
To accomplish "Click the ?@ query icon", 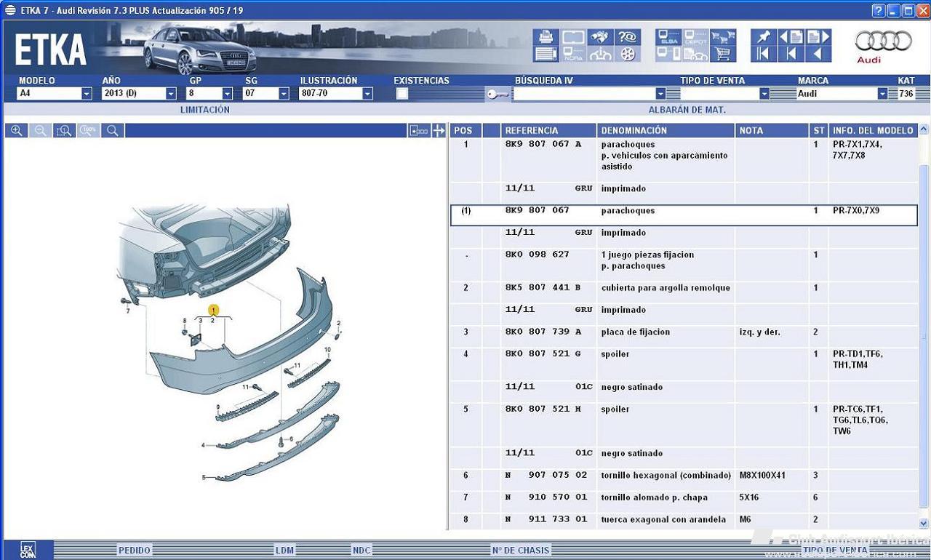I will click(x=628, y=37).
